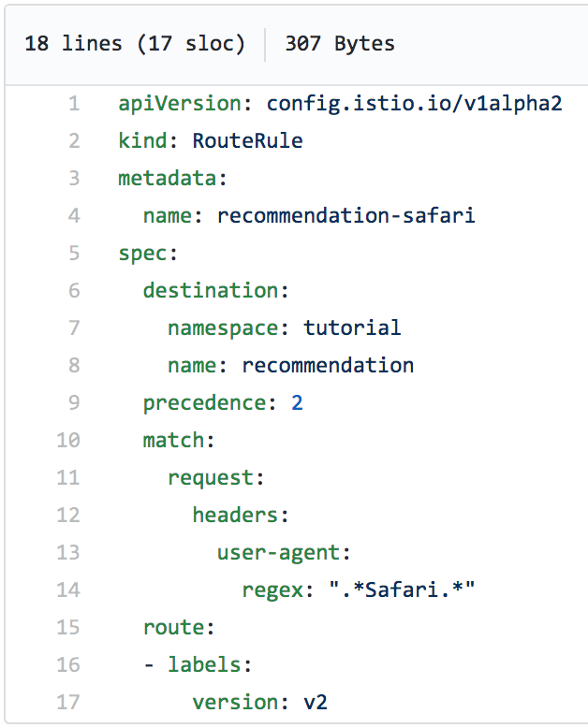The image size is (588, 728).
Task: Click line number 14 beside regex
Action: point(68,590)
